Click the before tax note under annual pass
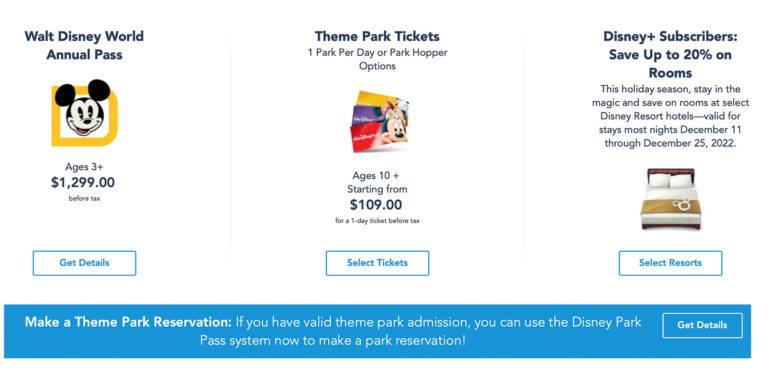This screenshot has width=768, height=385. (x=84, y=198)
